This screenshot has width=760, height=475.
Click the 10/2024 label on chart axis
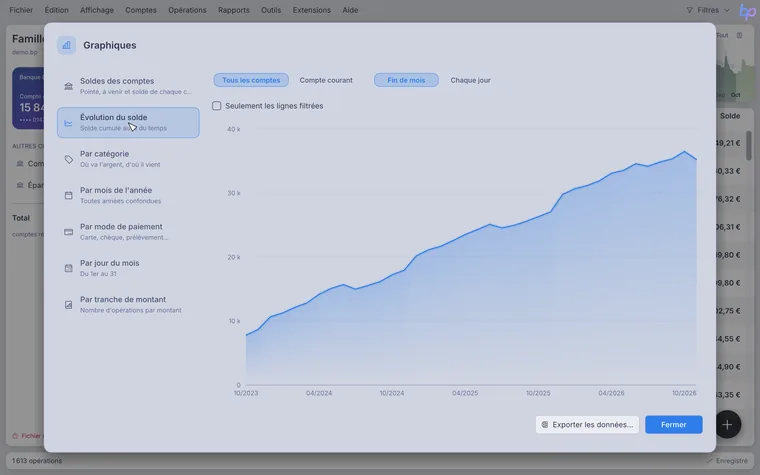pos(392,393)
